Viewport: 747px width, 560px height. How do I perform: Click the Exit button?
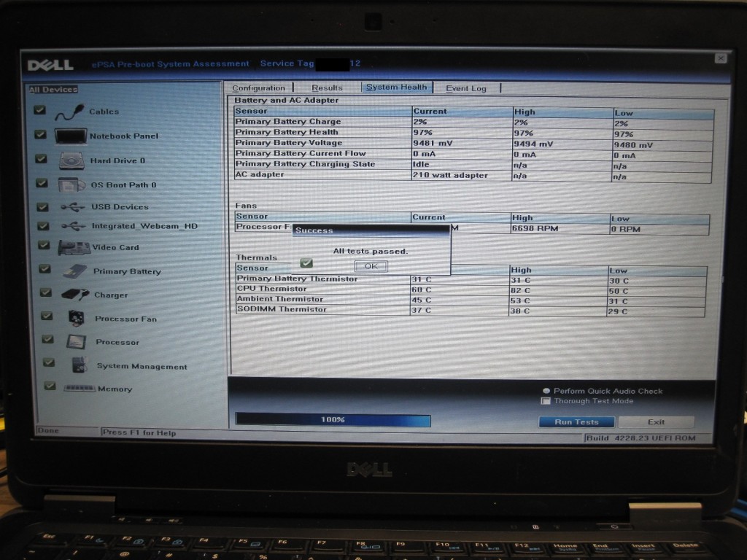point(656,422)
